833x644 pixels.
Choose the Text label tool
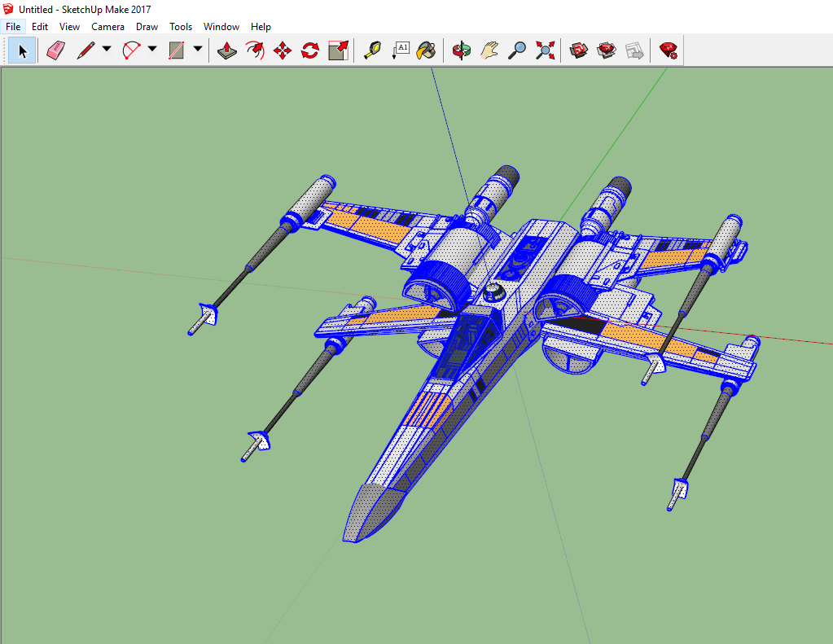click(400, 50)
